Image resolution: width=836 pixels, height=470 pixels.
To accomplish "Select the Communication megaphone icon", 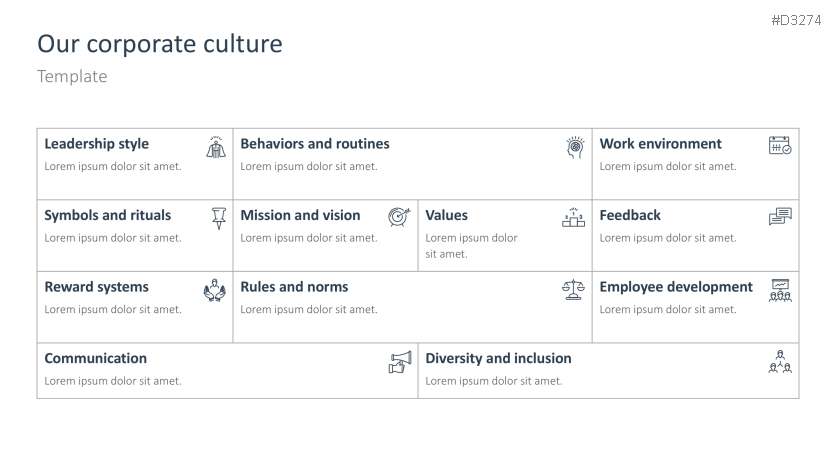I will click(399, 362).
